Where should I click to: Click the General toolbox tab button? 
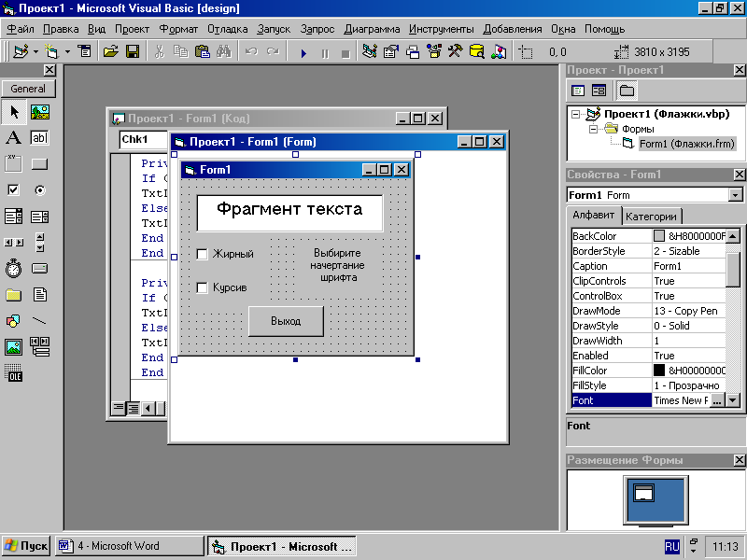[28, 89]
